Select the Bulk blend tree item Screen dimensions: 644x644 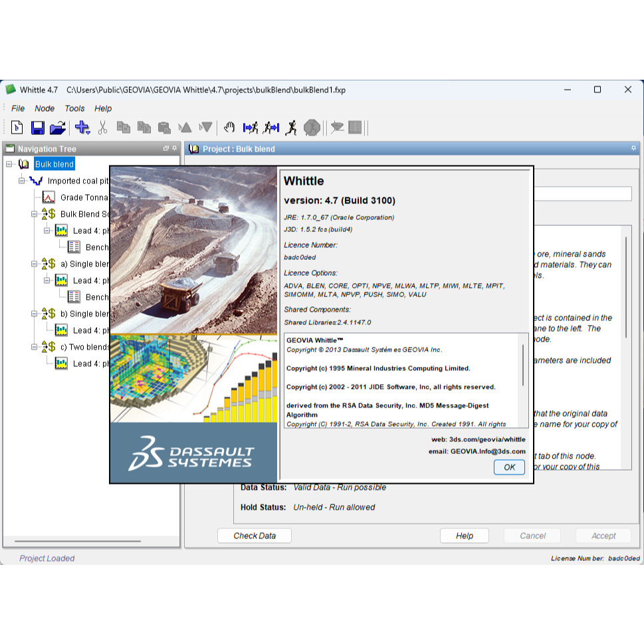54,163
